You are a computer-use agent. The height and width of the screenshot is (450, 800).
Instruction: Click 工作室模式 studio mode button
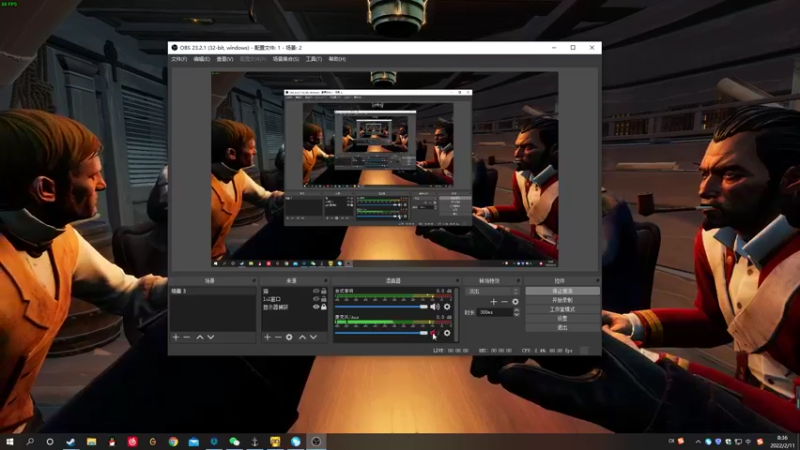coord(562,309)
